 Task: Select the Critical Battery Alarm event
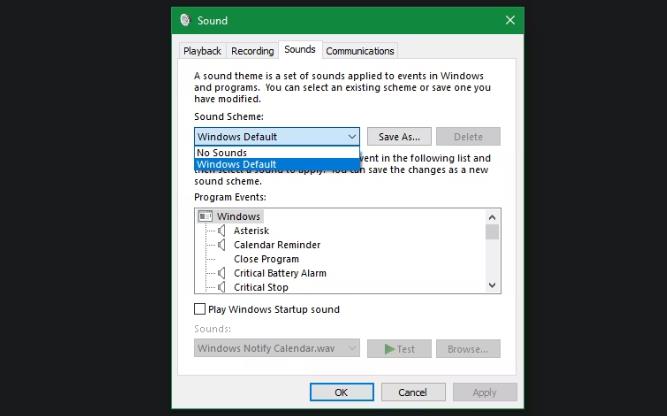click(280, 273)
